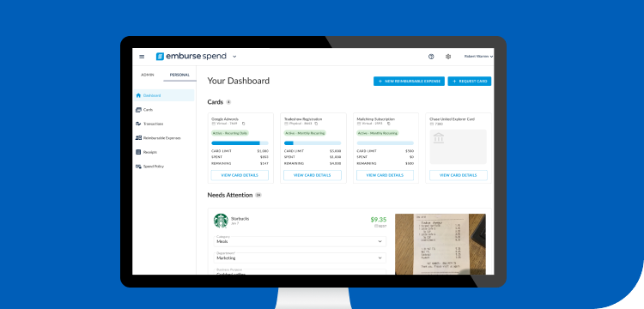Click the Spend Policy sidebar icon
Viewport: 644px width, 309px height.
coord(138,167)
